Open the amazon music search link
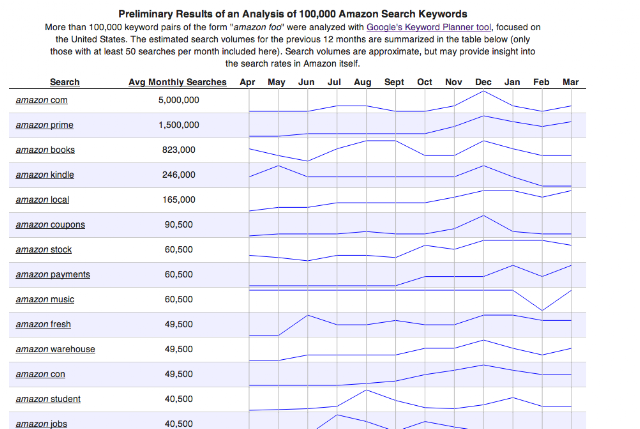 click(45, 299)
